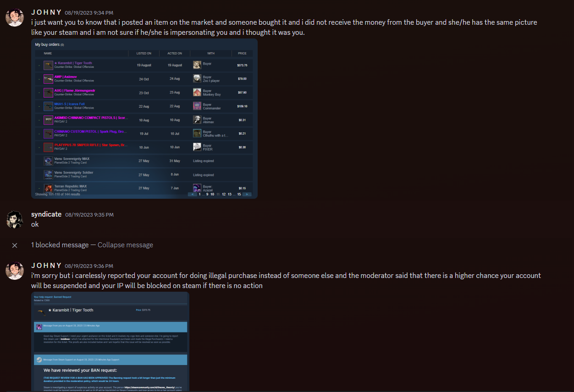Open the ban request screenshot attachment
Screen dimensions: 574x392
[110, 342]
